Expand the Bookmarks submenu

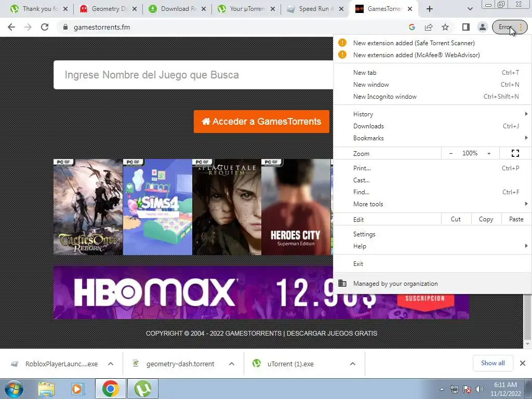coord(432,138)
